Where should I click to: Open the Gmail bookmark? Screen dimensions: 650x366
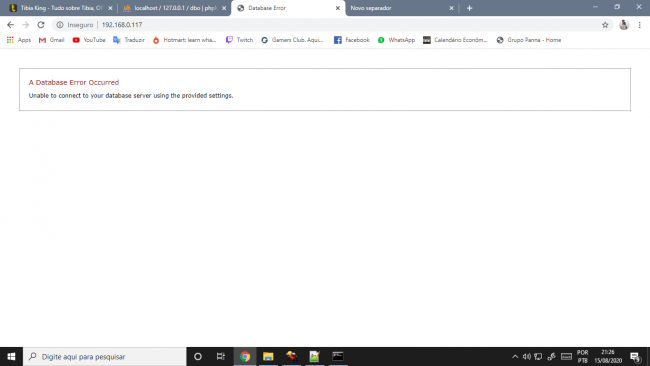point(51,40)
